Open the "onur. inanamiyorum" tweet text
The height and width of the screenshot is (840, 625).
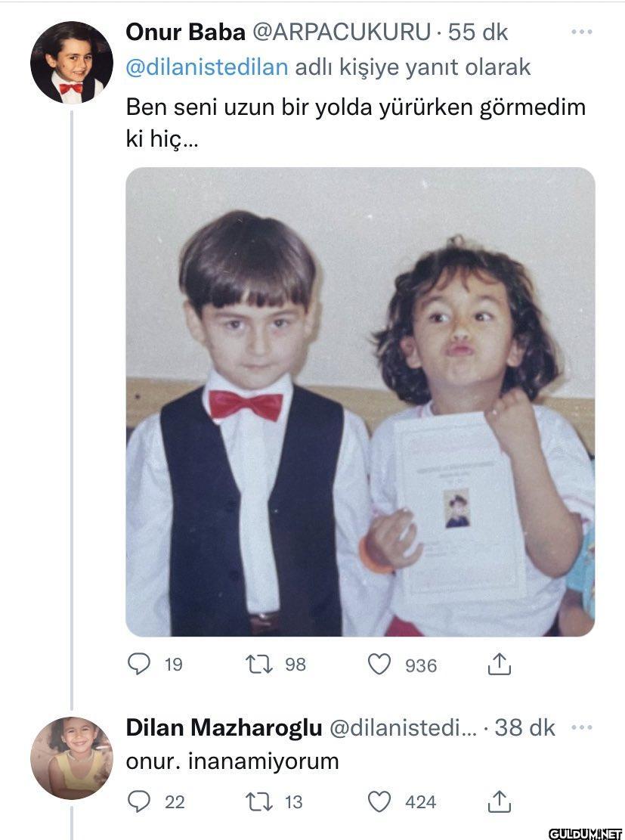[232, 761]
